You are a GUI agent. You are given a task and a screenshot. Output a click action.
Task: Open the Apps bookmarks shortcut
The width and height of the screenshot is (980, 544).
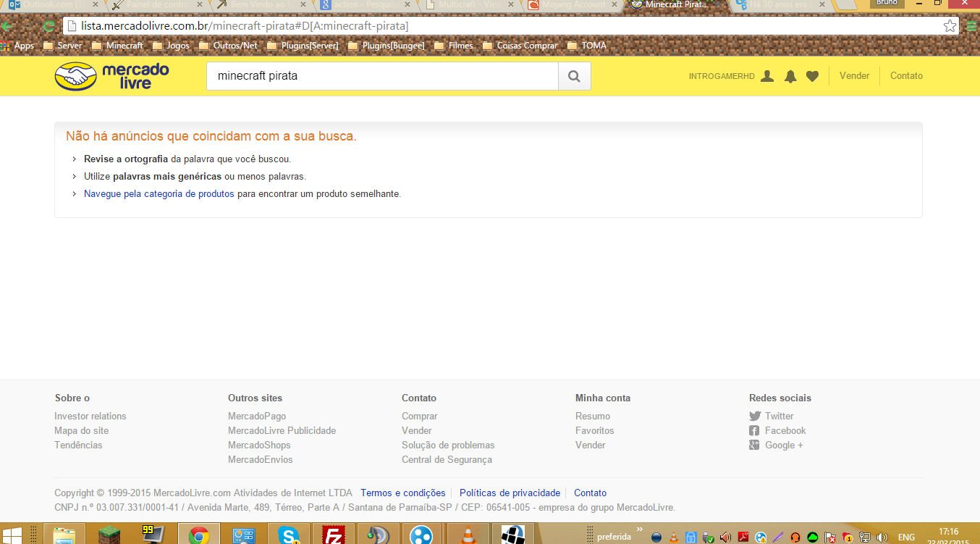coord(18,46)
